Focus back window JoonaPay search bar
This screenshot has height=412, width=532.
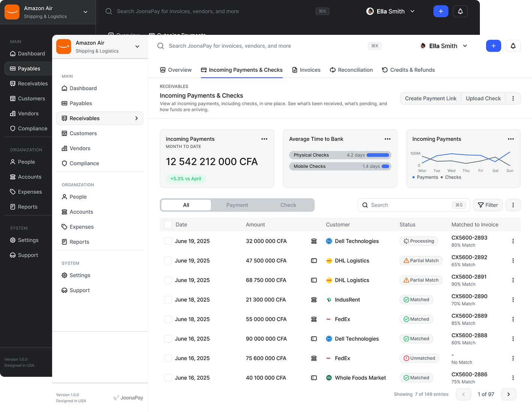[217, 11]
